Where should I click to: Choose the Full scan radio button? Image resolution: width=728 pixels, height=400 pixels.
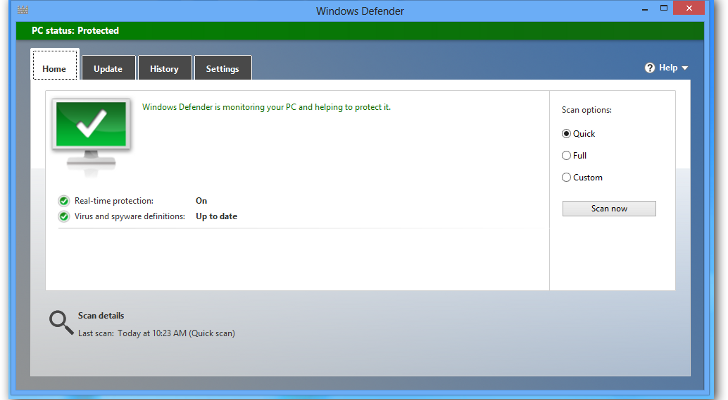(x=567, y=155)
